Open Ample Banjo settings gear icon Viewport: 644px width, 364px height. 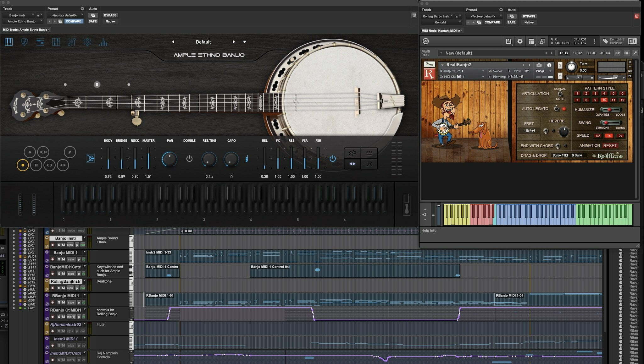click(x=87, y=42)
